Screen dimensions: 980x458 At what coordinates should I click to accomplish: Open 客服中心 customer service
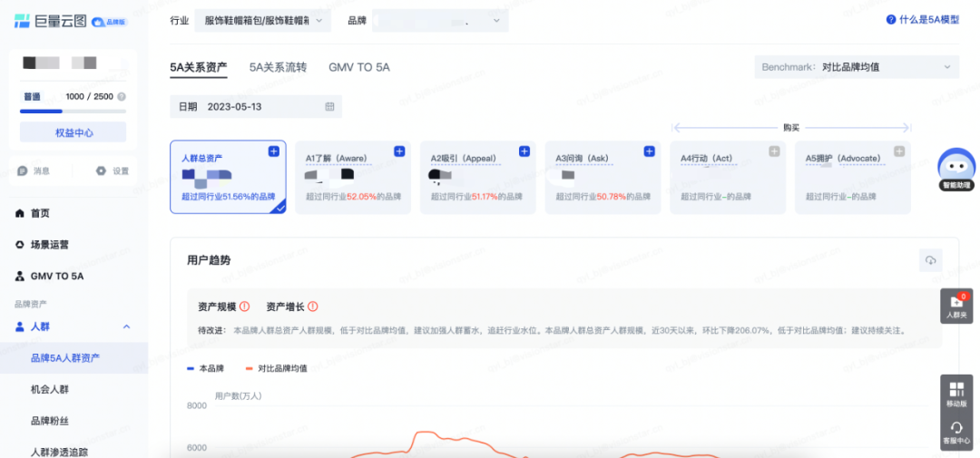click(956, 433)
